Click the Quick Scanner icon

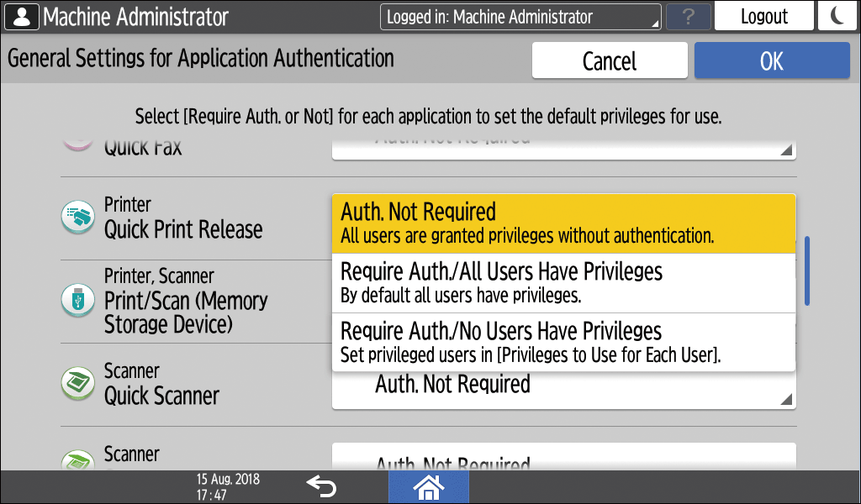(78, 384)
